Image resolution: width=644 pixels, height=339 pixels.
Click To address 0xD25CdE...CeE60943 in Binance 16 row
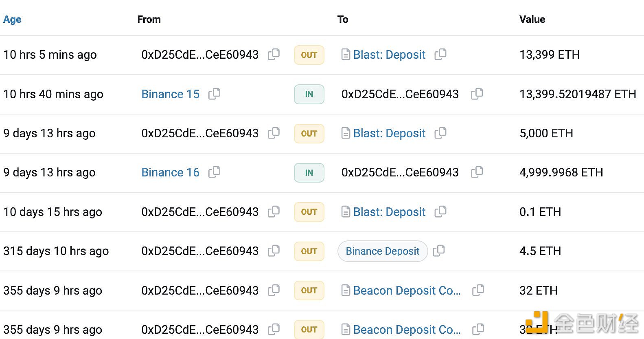pyautogui.click(x=400, y=172)
